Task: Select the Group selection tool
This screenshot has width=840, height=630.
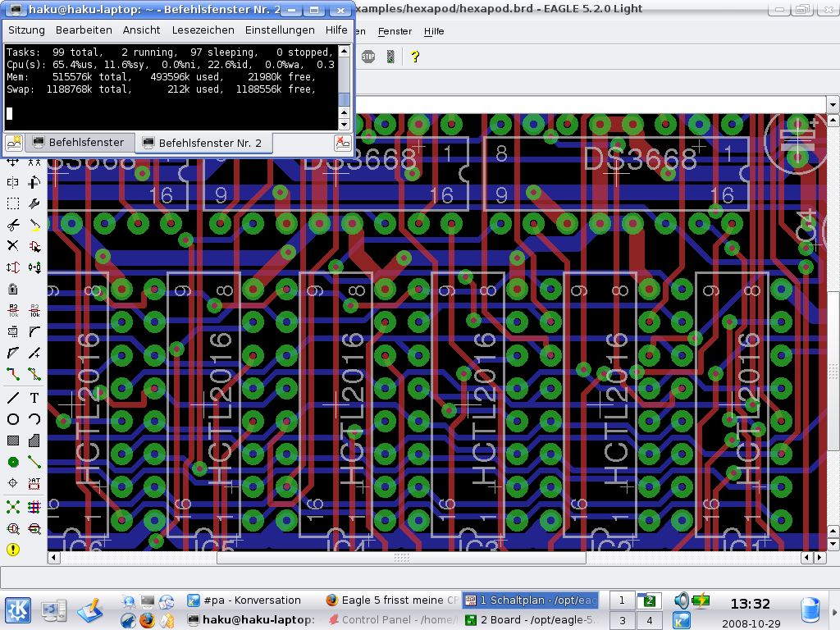Action: [13, 203]
